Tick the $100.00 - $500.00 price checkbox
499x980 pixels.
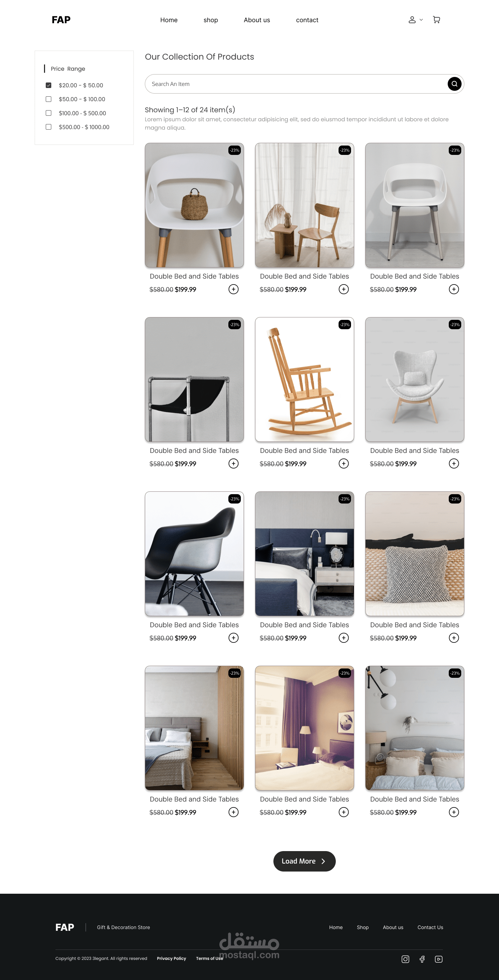point(48,113)
